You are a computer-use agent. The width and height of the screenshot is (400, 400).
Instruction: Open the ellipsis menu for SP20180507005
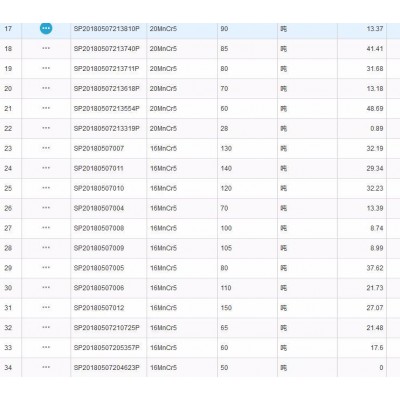(46, 268)
